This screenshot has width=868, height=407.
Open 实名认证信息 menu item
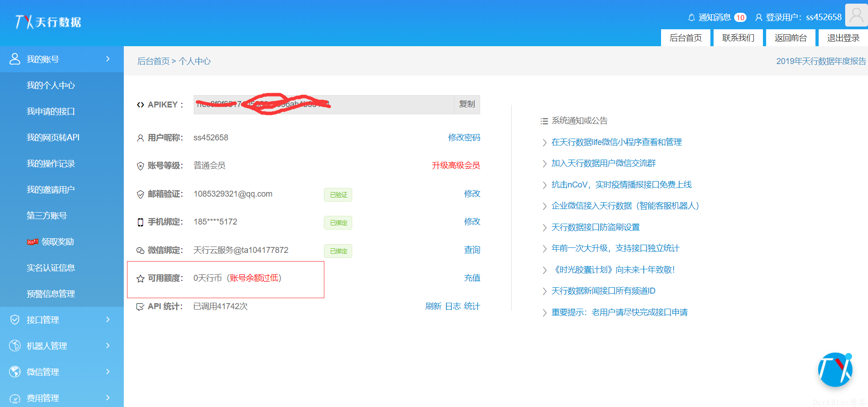pyautogui.click(x=51, y=268)
